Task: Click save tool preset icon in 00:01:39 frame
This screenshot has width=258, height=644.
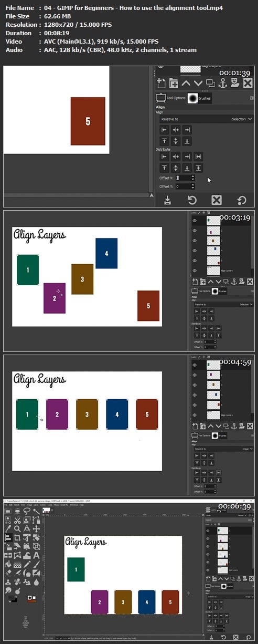Action: click(x=167, y=200)
